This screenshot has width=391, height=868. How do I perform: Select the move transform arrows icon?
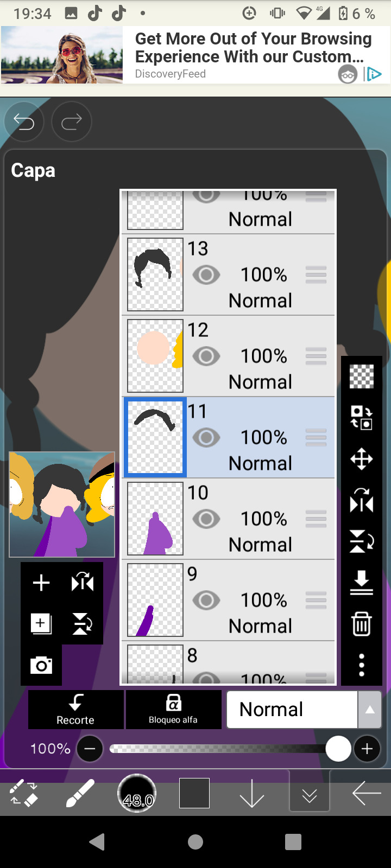click(362, 459)
